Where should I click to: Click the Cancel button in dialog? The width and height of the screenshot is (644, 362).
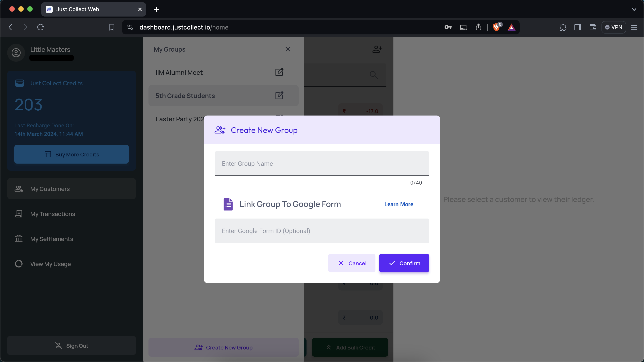[352, 263]
